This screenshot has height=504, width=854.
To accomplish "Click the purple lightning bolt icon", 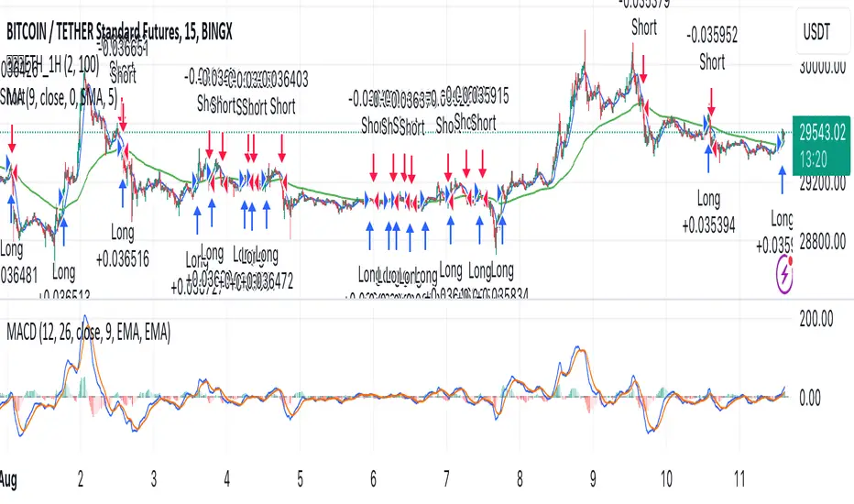I will click(x=784, y=275).
